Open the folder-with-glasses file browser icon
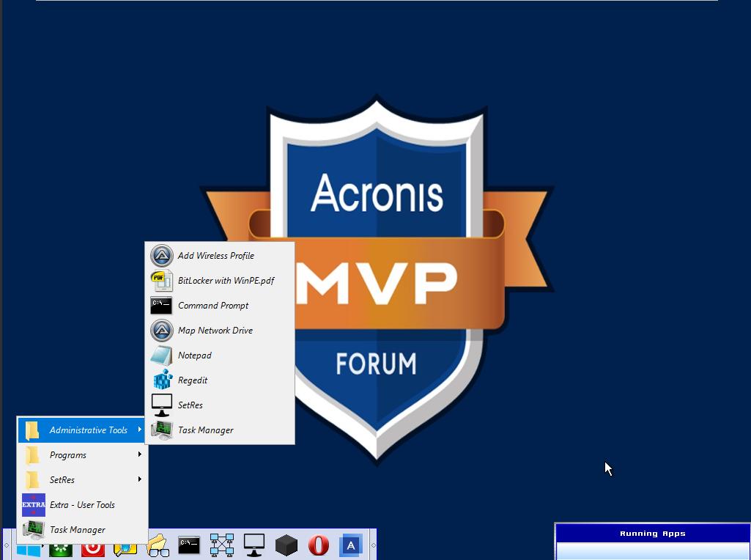 coord(158,545)
